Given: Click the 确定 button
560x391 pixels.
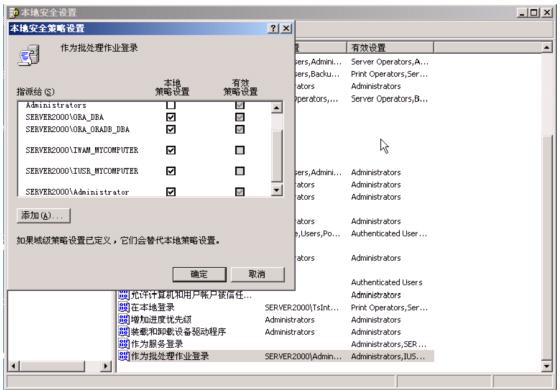Looking at the screenshot, I should [199, 274].
